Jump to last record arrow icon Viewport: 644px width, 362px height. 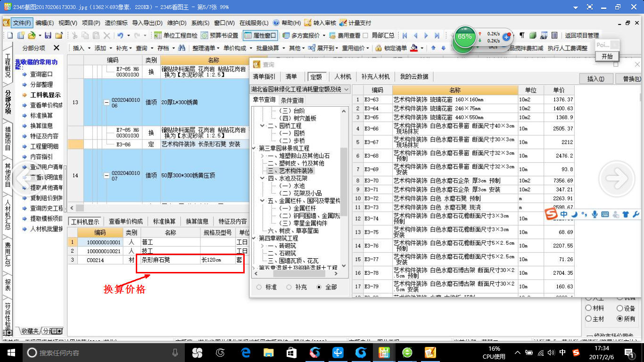pyautogui.click(x=437, y=35)
